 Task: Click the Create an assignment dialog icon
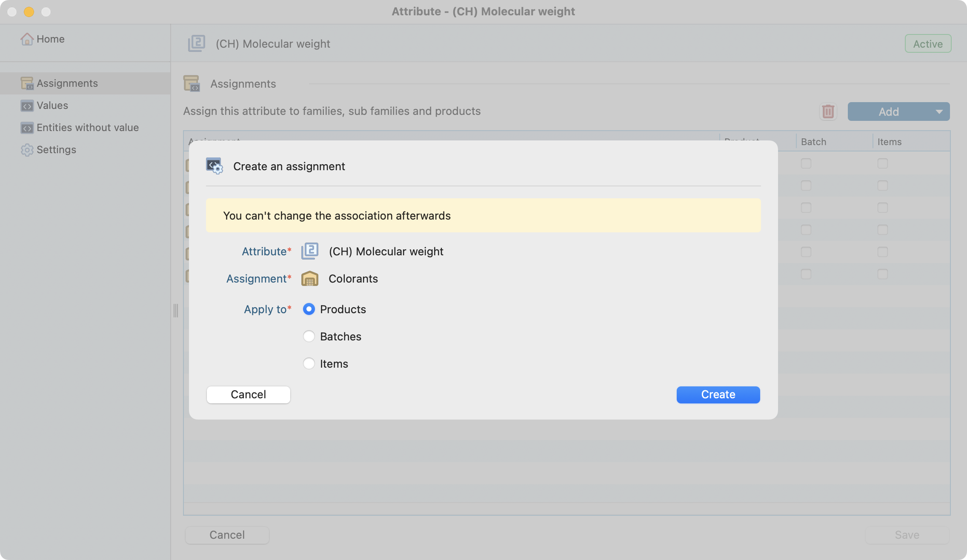[214, 166]
